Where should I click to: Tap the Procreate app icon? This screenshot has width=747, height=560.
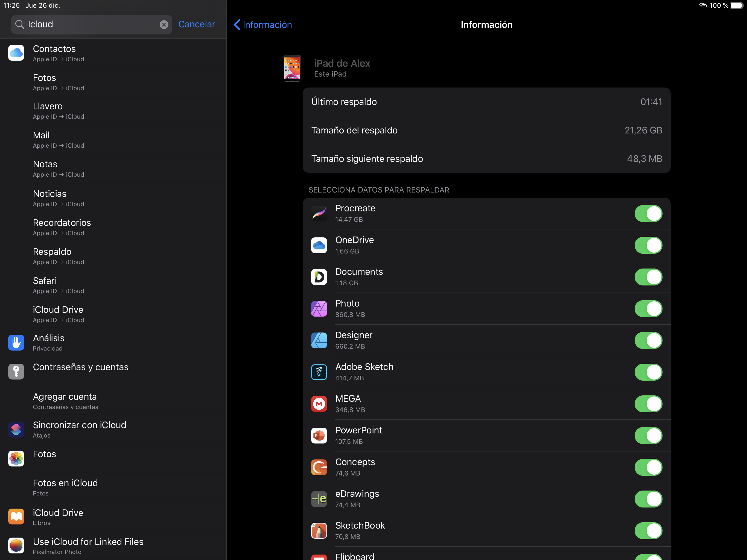pos(319,214)
